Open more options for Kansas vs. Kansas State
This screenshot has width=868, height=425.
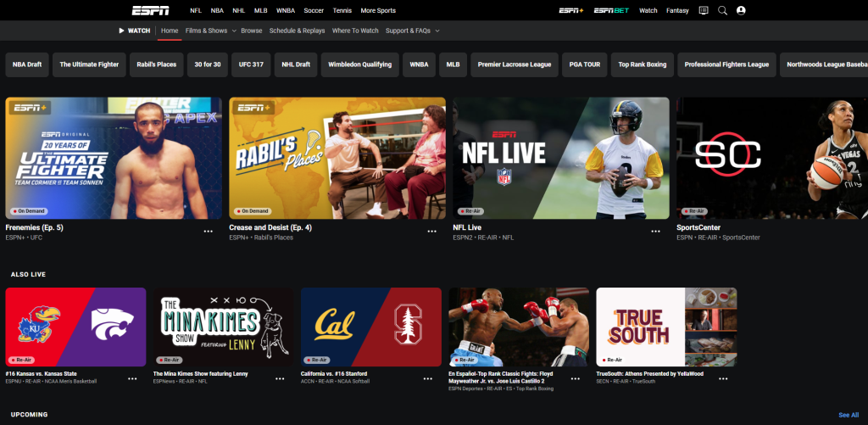point(132,379)
